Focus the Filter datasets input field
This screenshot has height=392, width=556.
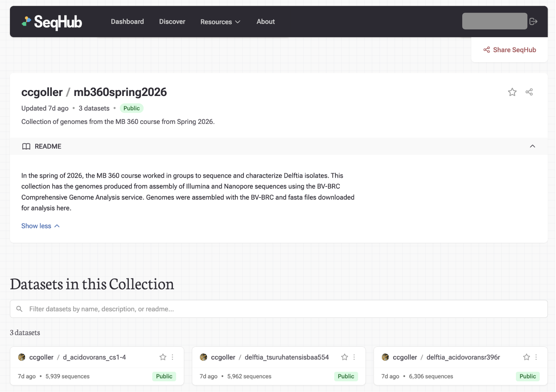279,309
